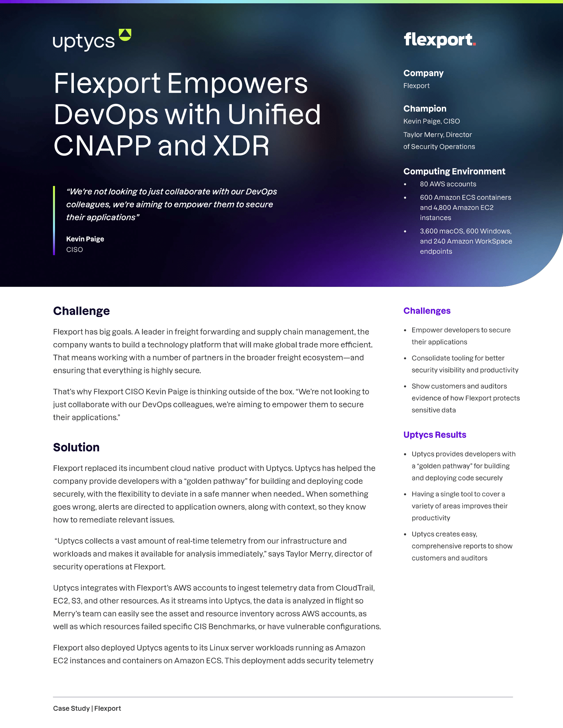
Task: Select the main title heading text
Action: click(187, 114)
